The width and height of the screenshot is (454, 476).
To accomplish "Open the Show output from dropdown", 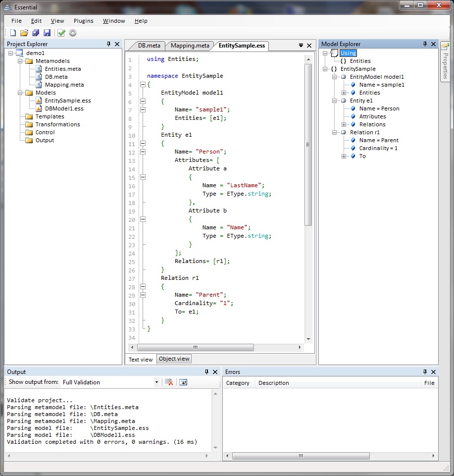I will [156, 382].
